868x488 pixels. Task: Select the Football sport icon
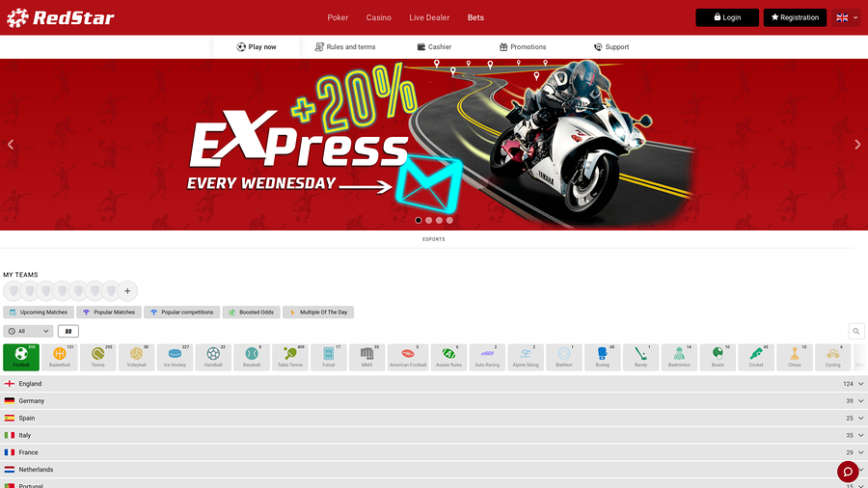(21, 357)
